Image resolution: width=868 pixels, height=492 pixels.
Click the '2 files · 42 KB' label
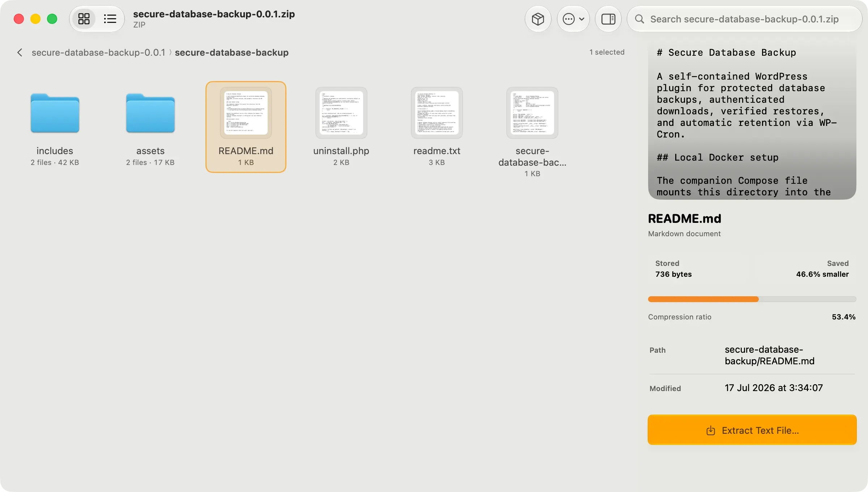pos(55,162)
